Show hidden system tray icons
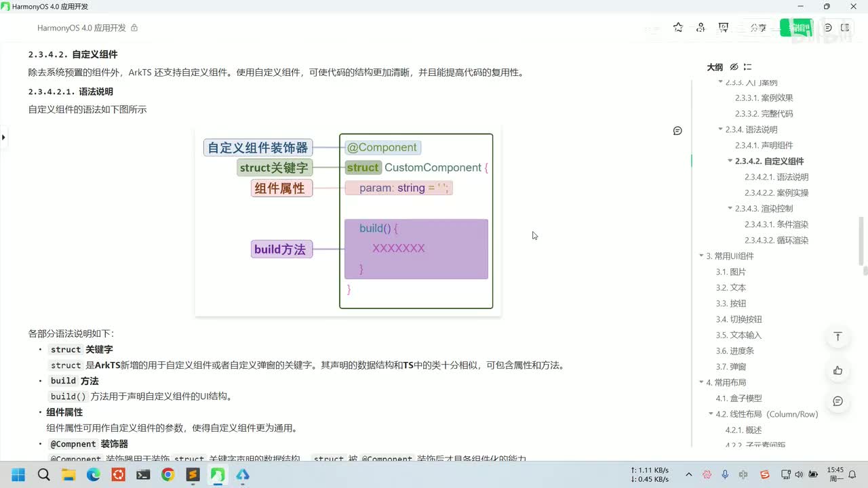 tap(689, 474)
